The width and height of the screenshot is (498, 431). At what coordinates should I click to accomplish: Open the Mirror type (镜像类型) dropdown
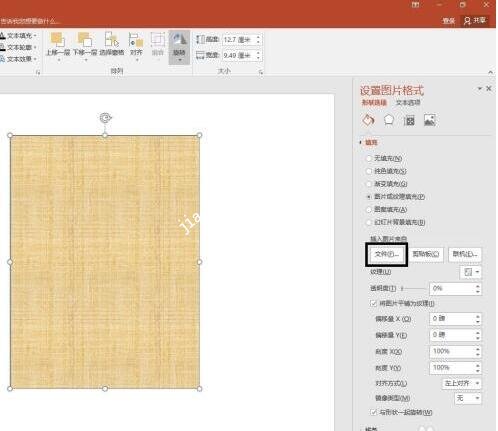468,398
